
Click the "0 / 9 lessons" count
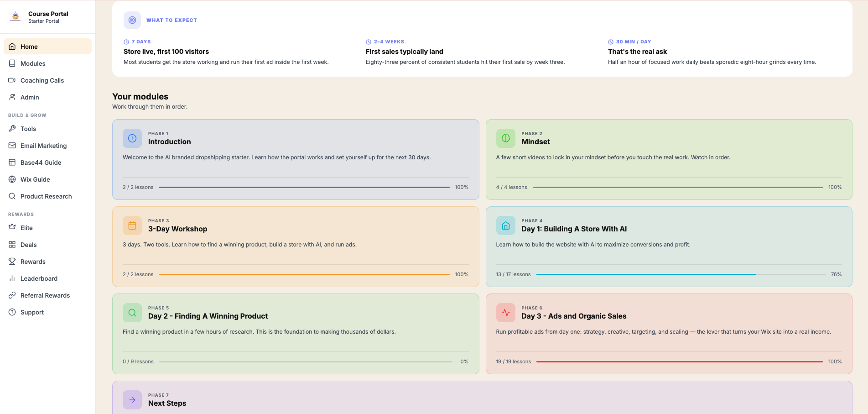click(138, 362)
